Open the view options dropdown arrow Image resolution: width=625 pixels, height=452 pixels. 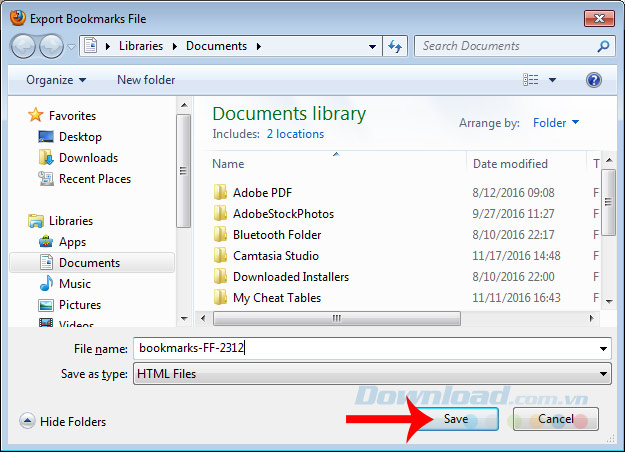pos(552,80)
